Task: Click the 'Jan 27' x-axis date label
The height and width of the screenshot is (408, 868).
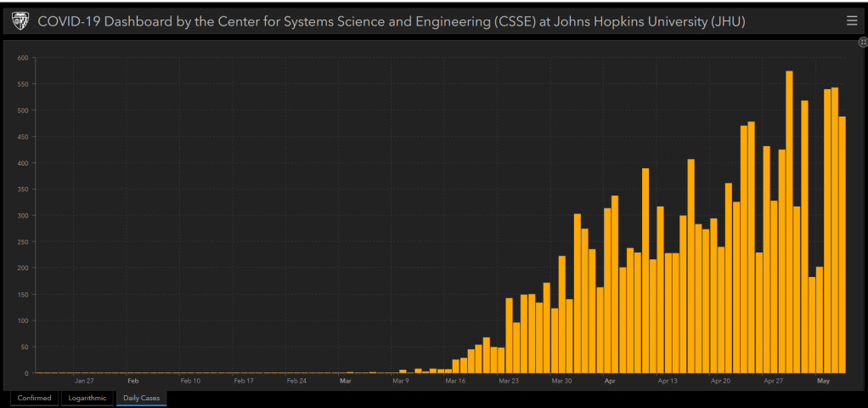Action: click(x=84, y=382)
